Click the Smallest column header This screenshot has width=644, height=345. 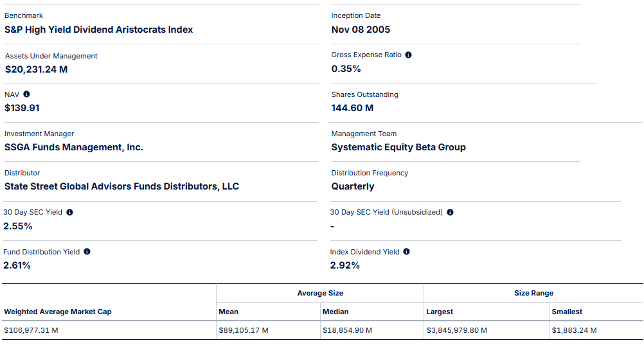(x=567, y=312)
